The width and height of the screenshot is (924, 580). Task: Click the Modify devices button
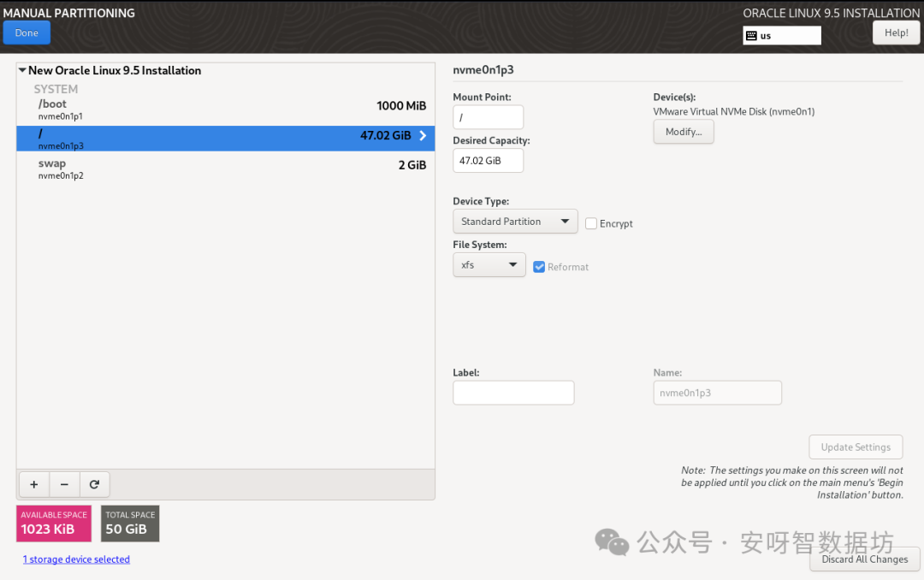tap(684, 132)
